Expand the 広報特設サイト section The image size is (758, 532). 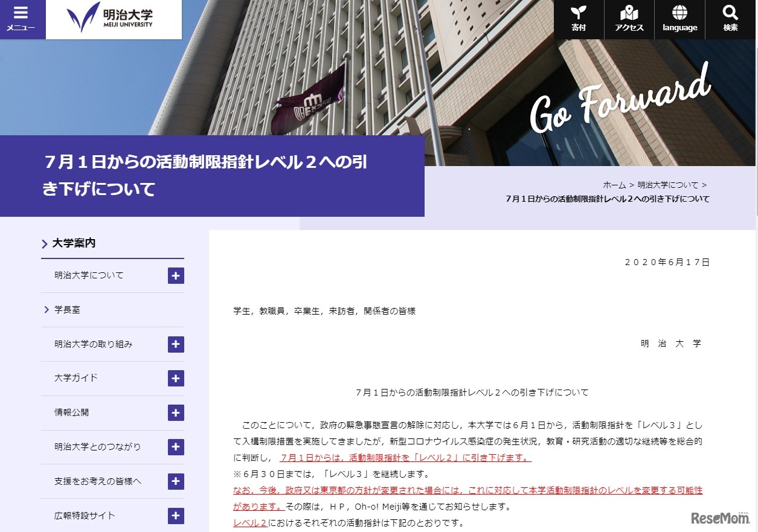click(x=175, y=516)
